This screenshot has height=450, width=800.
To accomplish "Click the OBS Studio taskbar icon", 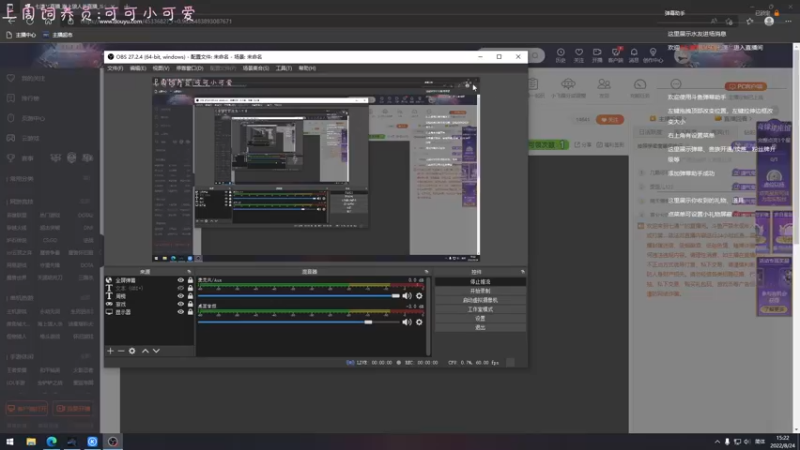I will [113, 441].
